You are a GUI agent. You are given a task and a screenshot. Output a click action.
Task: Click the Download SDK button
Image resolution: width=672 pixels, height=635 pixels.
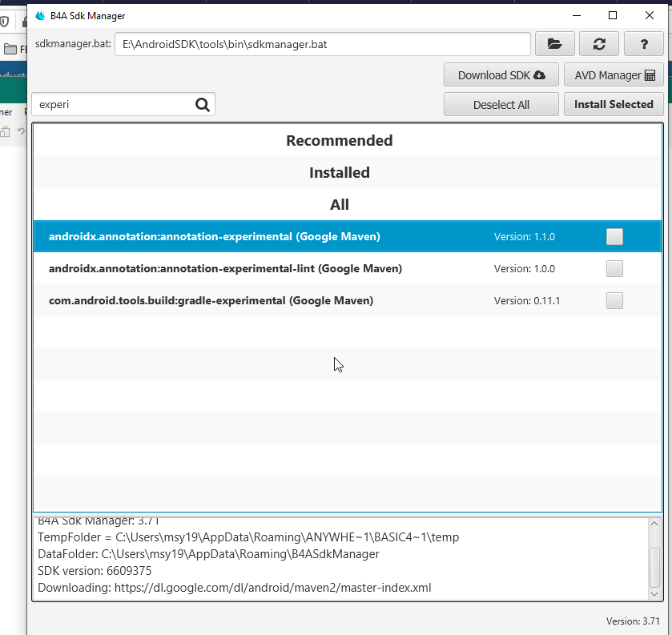(501, 75)
